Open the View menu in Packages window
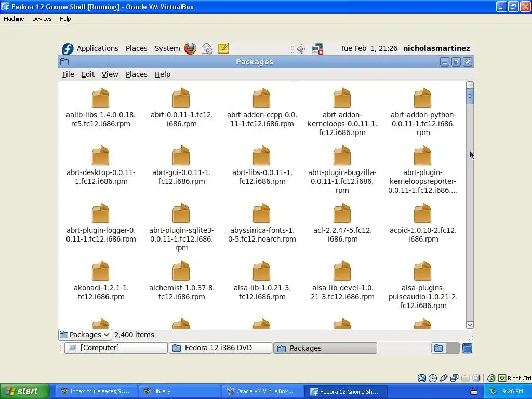The width and height of the screenshot is (532, 399). [110, 74]
